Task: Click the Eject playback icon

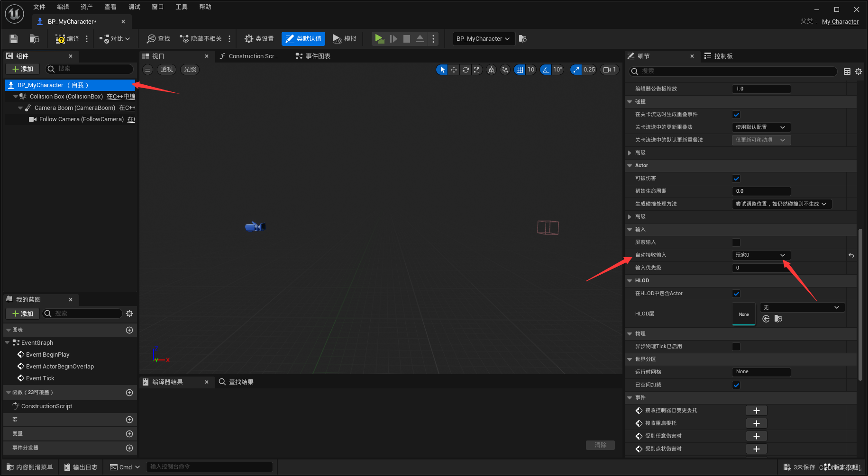Action: 420,39
